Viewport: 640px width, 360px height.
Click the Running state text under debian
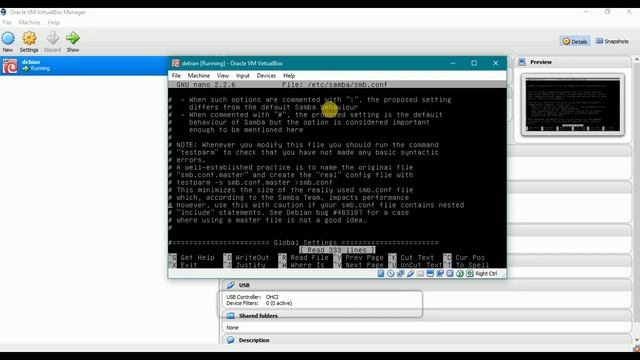(40, 69)
